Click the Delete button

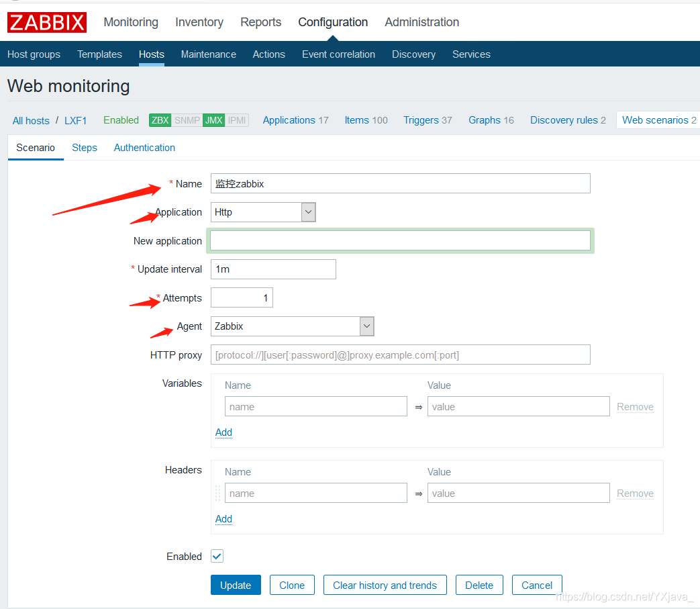(x=479, y=585)
